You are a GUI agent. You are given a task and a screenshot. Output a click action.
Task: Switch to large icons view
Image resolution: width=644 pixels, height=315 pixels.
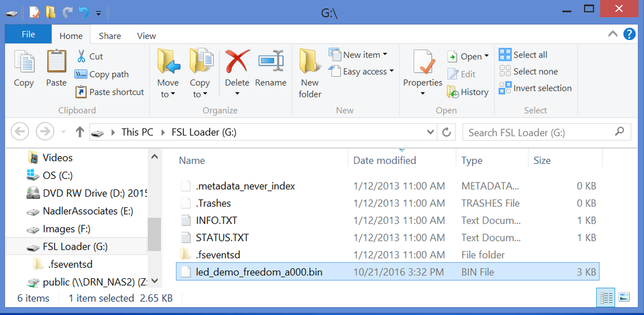point(623,298)
